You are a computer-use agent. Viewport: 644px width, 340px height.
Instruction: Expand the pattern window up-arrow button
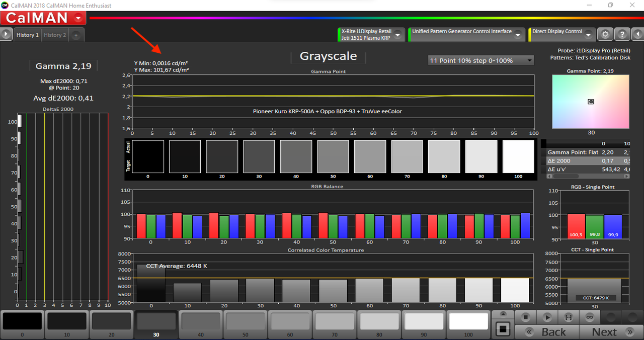(x=503, y=315)
